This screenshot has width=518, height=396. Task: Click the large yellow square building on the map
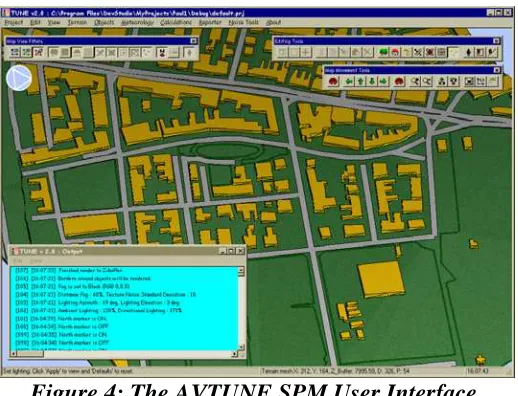click(x=382, y=279)
